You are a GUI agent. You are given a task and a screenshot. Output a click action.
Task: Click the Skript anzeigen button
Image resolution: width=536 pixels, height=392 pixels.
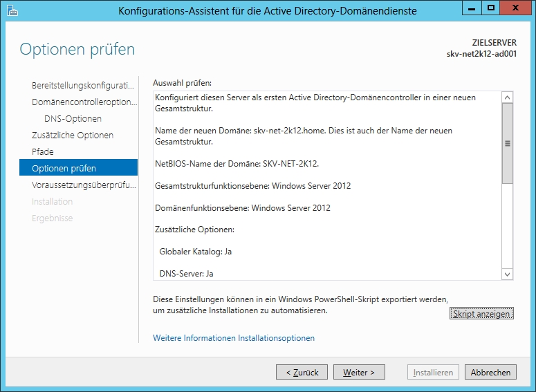point(481,315)
